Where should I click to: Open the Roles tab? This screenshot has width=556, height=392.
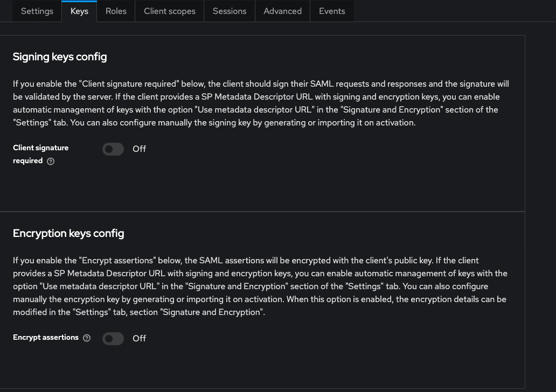[116, 11]
